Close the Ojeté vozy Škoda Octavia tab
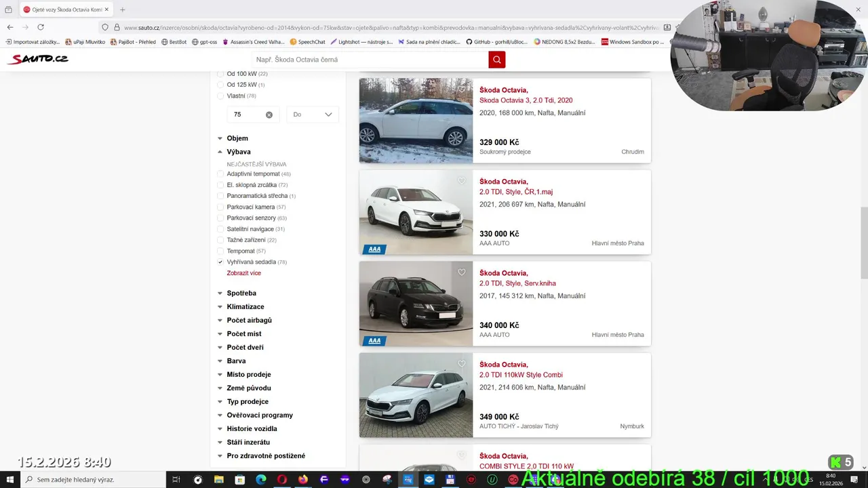This screenshot has height=488, width=868. pos(106,9)
